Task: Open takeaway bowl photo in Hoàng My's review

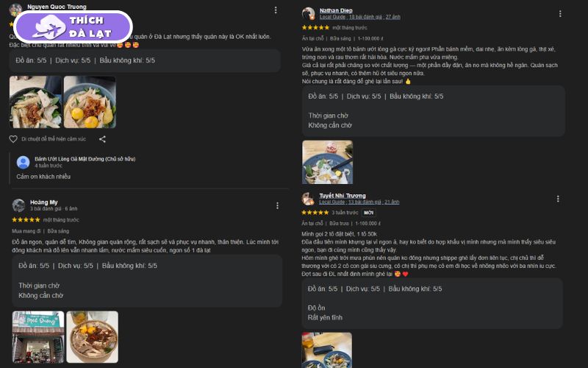Action: click(93, 337)
